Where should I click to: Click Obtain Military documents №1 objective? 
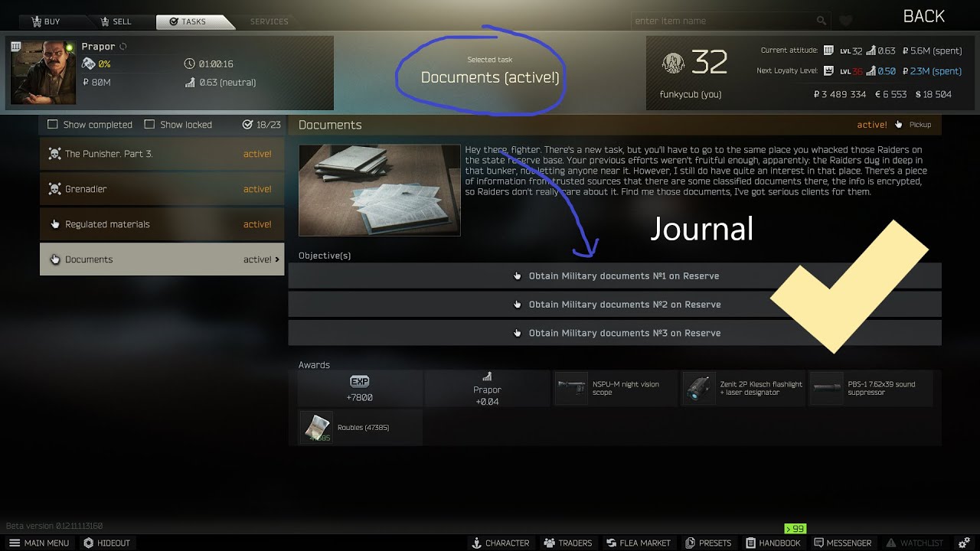pyautogui.click(x=615, y=276)
